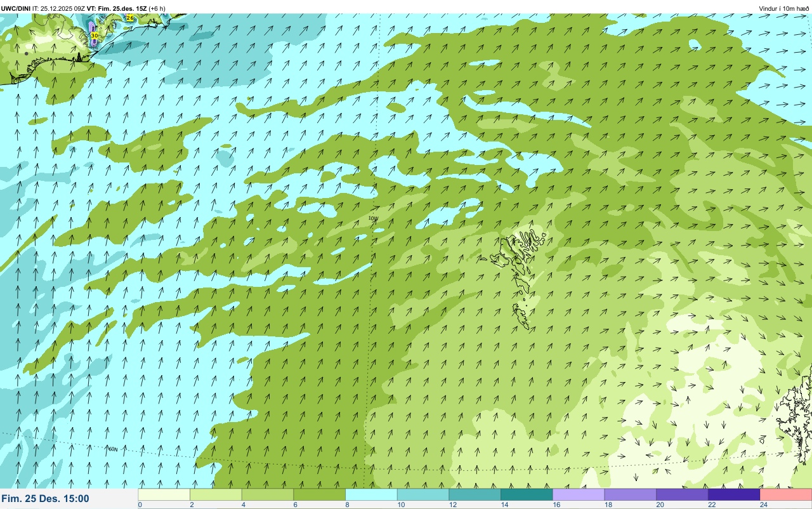Select the pale yellow 0–2 legend swatch
The image size is (812, 509).
164,494
